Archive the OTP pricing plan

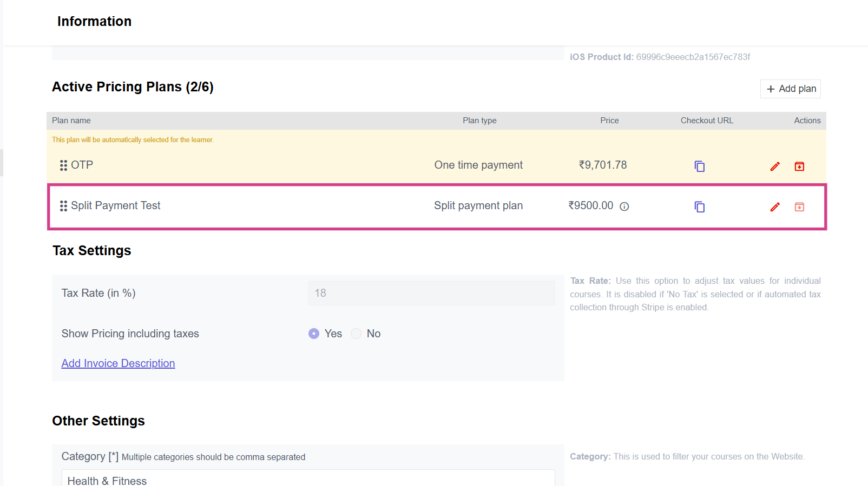799,167
